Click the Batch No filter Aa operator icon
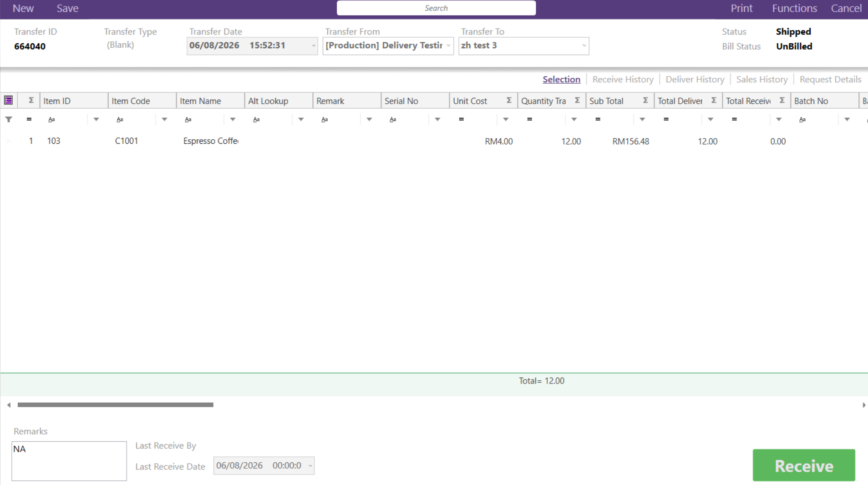The height and width of the screenshot is (485, 868). coord(802,119)
